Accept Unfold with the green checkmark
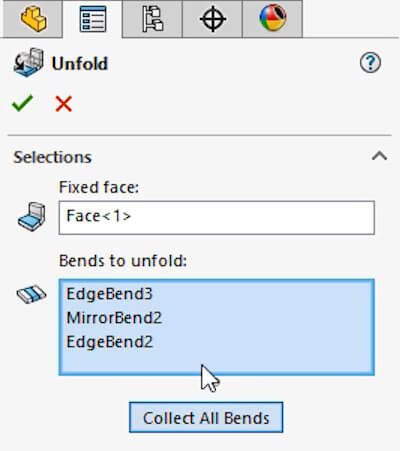Screen dimensions: 400x451 click(22, 103)
